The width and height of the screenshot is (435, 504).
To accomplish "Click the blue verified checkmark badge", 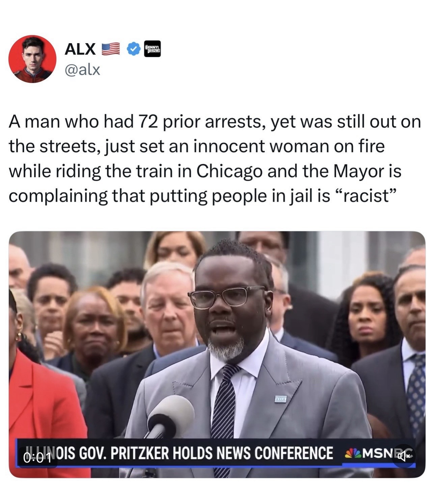I will click(x=134, y=49).
